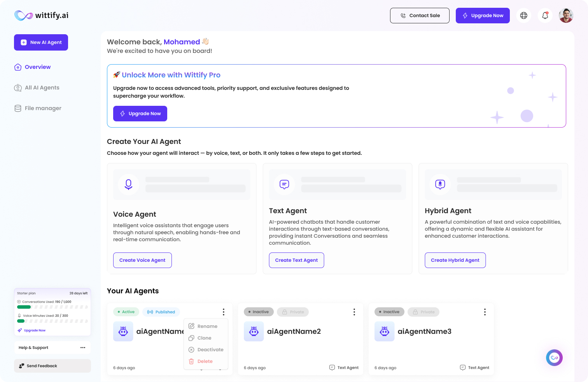Go to the Overview section
588x382 pixels.
[33, 67]
